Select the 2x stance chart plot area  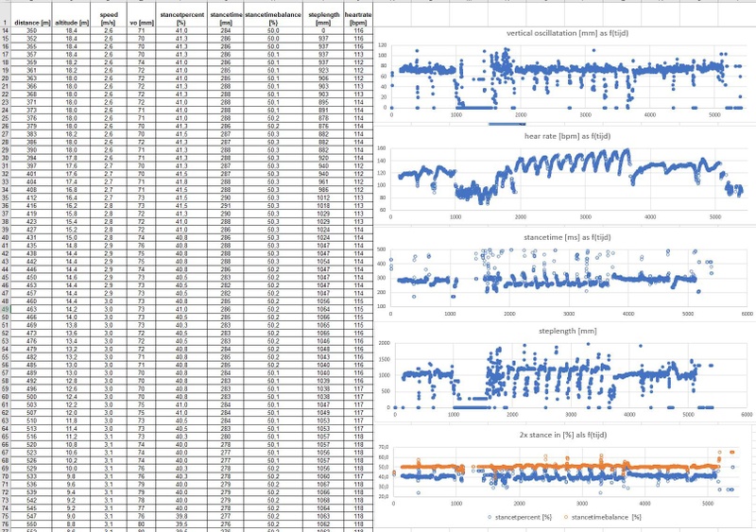[564, 472]
